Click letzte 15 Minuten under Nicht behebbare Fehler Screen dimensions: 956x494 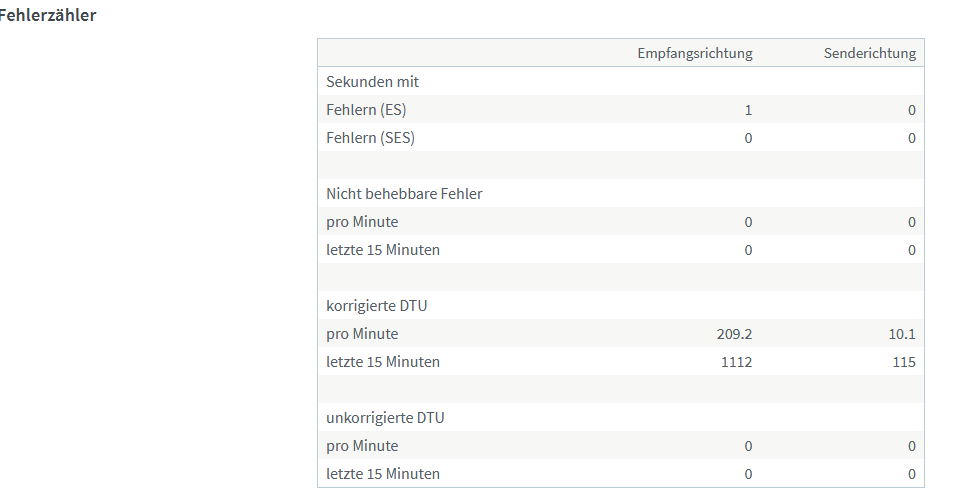point(383,250)
